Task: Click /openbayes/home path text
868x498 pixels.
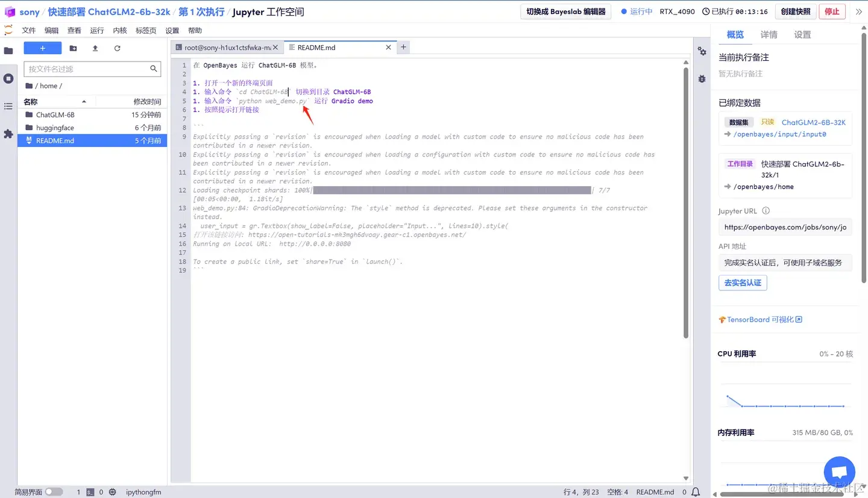Action: tap(763, 187)
